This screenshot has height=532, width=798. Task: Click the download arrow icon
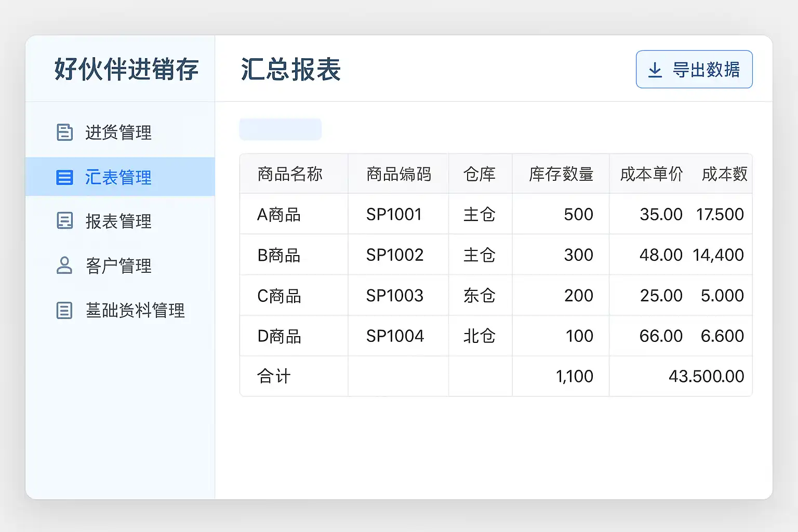655,70
